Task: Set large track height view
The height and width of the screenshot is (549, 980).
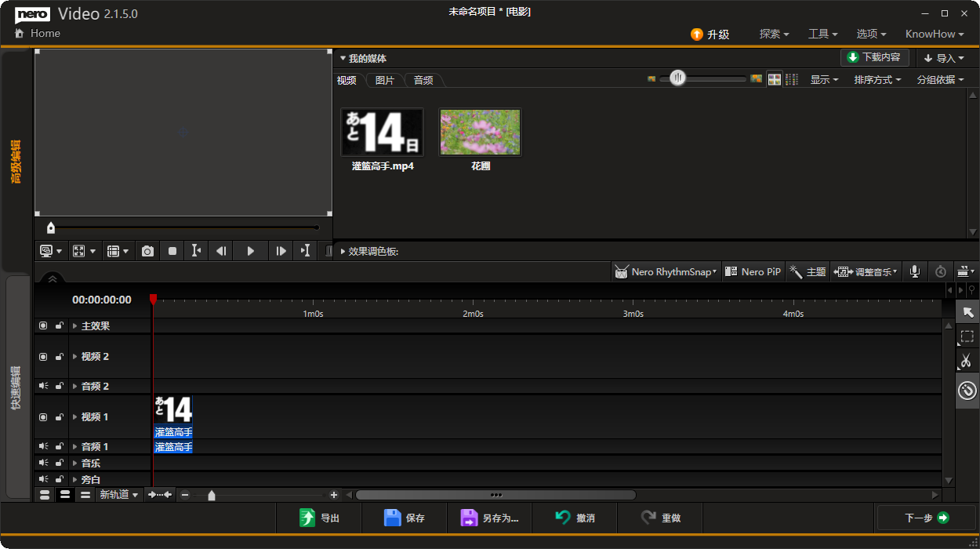Action: click(x=45, y=495)
